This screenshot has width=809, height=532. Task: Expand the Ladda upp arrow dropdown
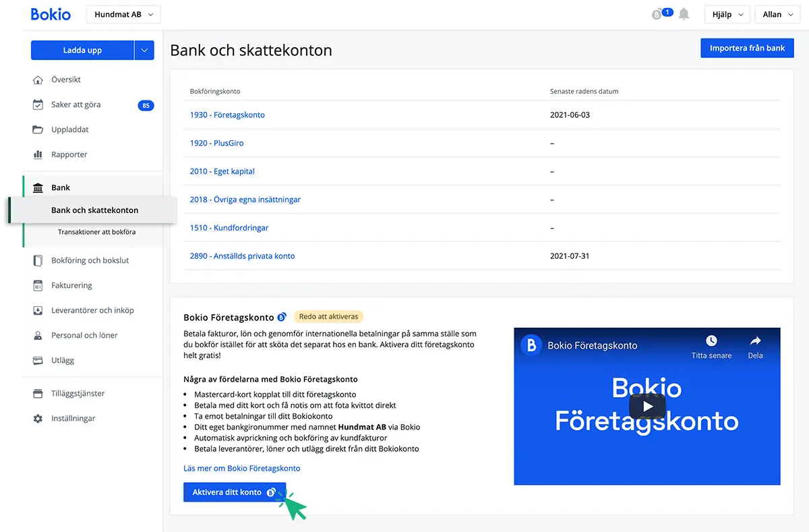click(144, 50)
